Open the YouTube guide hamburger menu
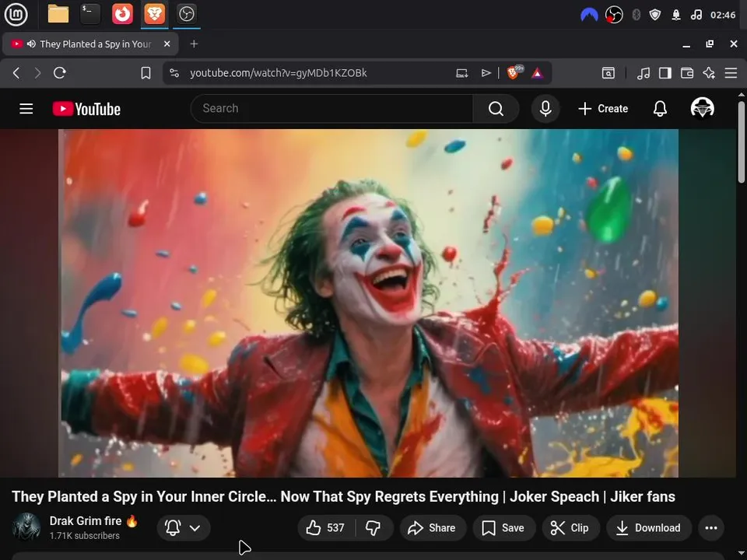Viewport: 747px width, 560px height. (x=26, y=109)
